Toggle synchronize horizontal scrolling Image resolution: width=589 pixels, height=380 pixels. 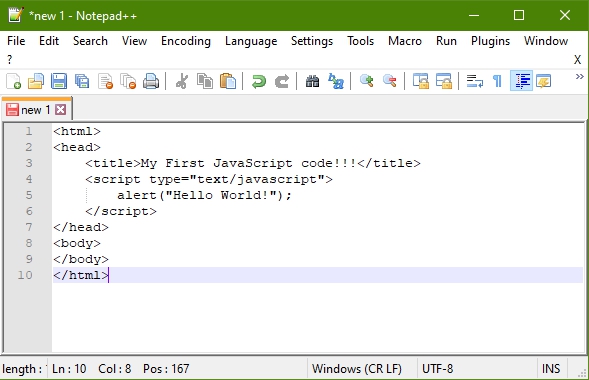point(444,81)
